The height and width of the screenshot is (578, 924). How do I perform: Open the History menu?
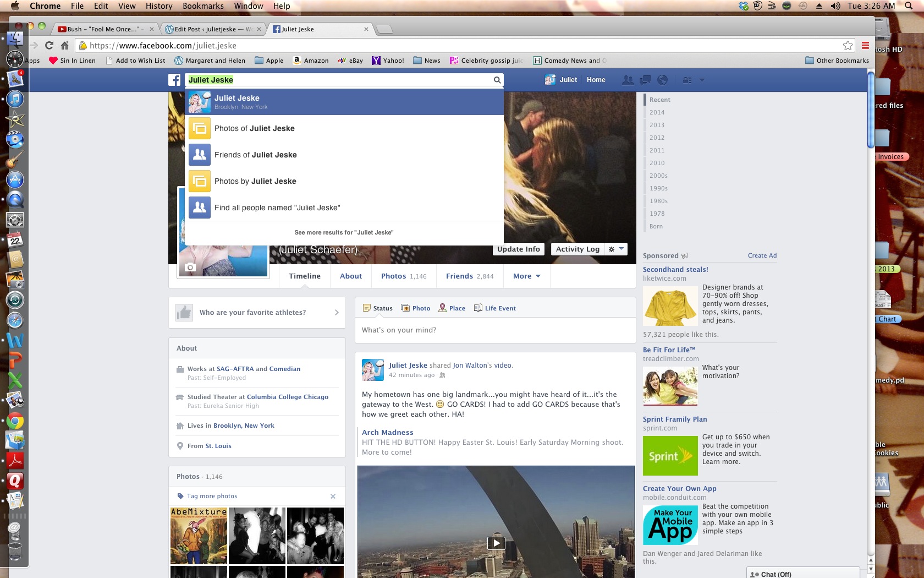(x=159, y=6)
